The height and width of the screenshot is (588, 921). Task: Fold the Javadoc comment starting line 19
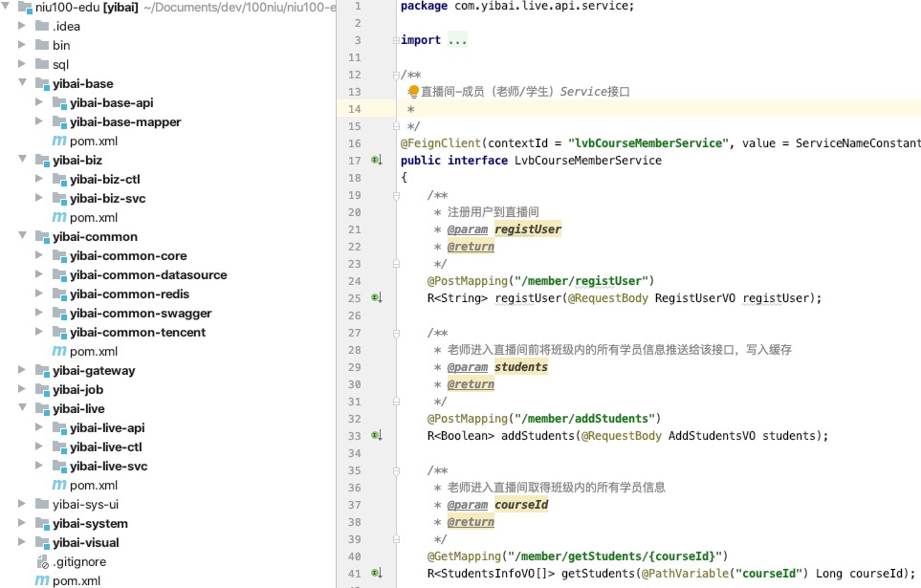pos(396,195)
